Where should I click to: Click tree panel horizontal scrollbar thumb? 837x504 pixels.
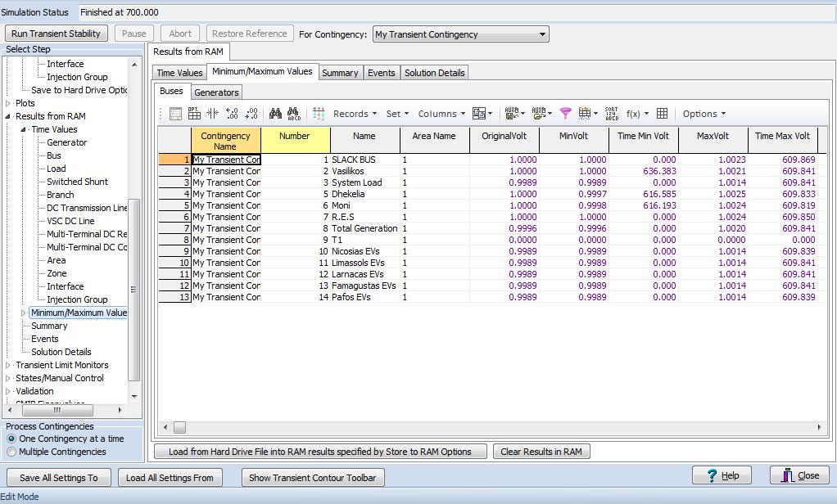pos(57,410)
